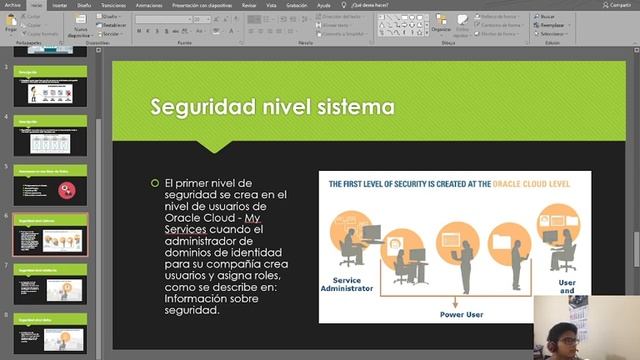Clear all formatting icon
The image size is (640, 360).
(x=236, y=19)
